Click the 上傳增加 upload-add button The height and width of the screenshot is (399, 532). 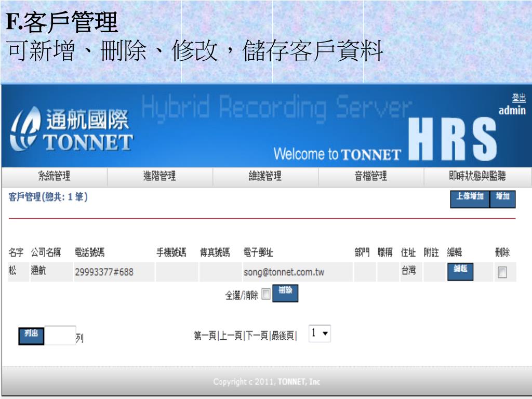click(470, 199)
